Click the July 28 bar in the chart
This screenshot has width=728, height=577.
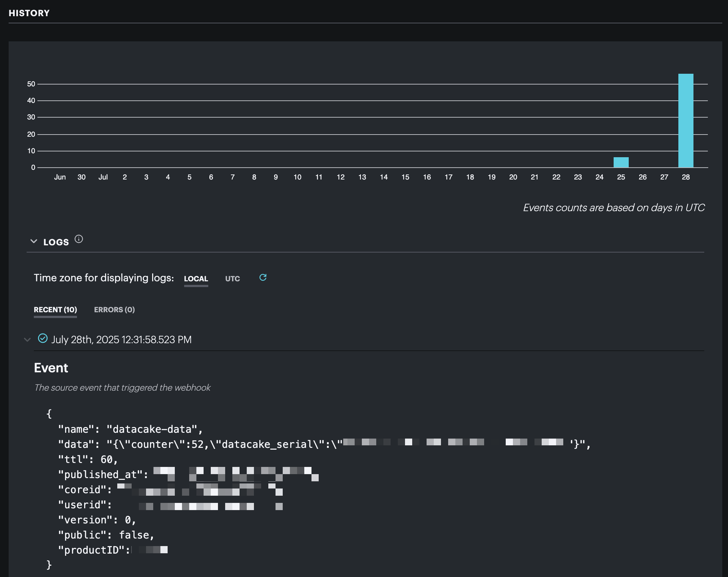click(x=686, y=121)
